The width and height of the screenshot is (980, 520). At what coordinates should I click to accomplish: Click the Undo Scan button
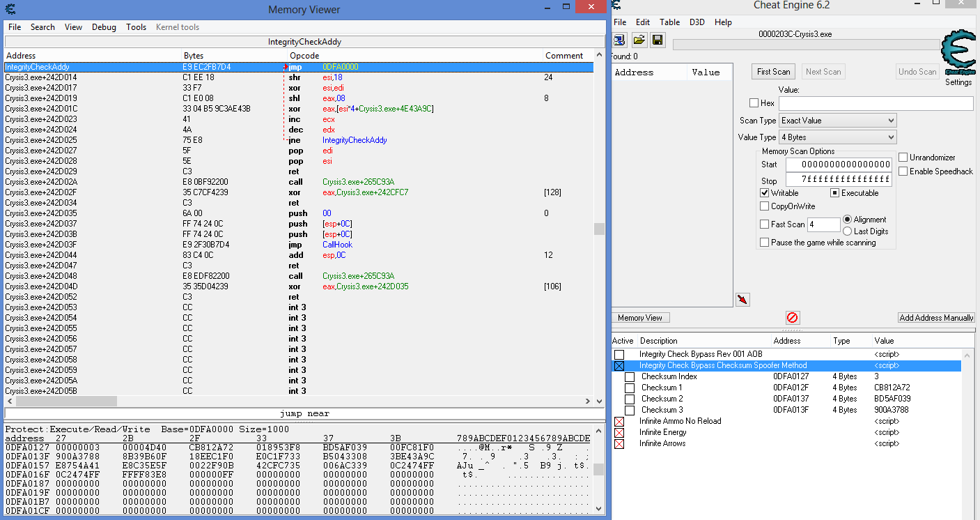(x=917, y=72)
